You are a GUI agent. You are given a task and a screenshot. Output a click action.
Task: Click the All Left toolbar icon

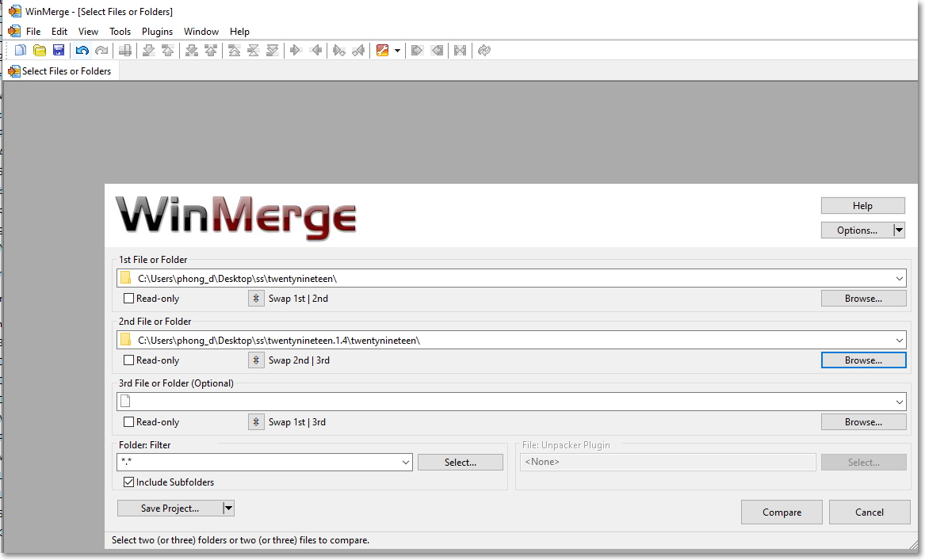coord(437,51)
